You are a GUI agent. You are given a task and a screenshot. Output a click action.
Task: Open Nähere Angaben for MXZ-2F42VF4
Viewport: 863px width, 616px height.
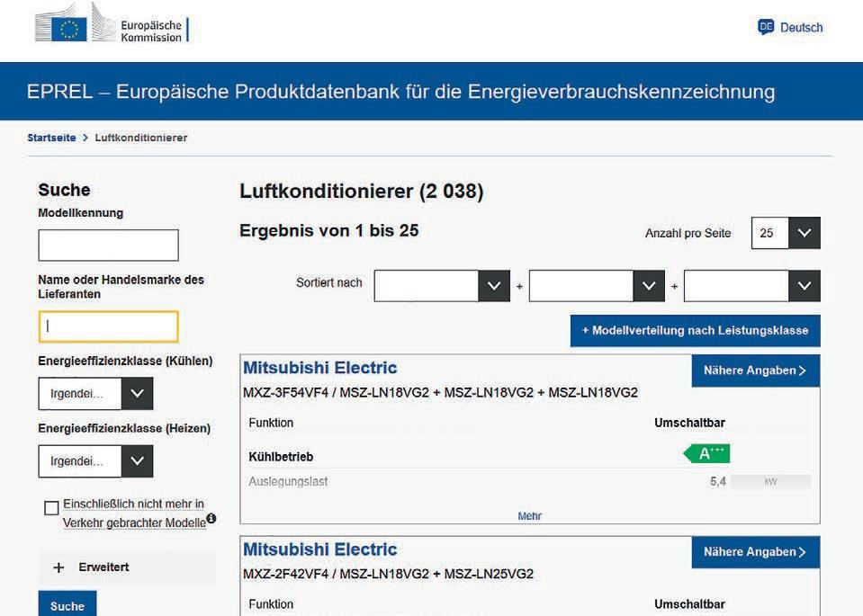coord(756,551)
